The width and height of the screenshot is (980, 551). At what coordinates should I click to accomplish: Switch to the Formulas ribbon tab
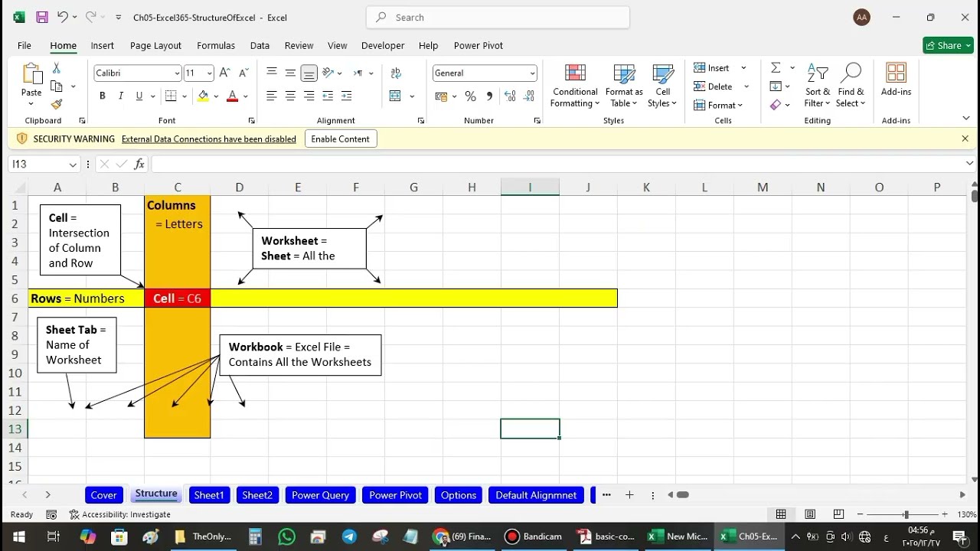tap(216, 45)
